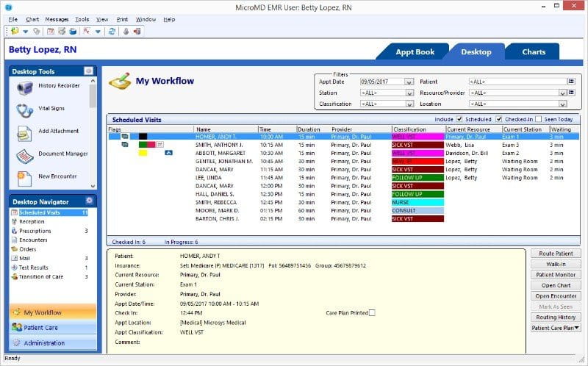Click the lock toolbar icon
The image size is (588, 366).
126,32
